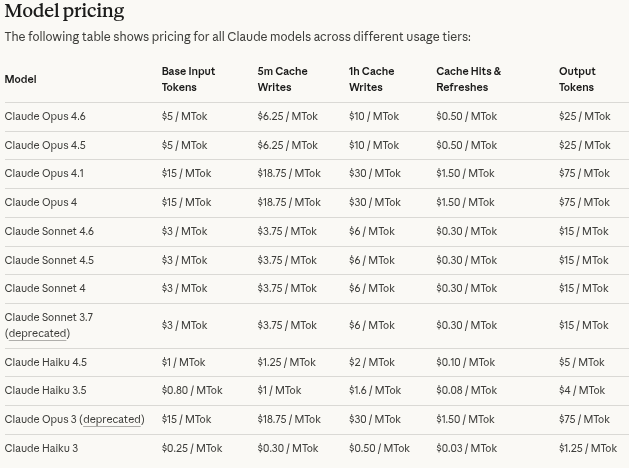The height and width of the screenshot is (468, 629).
Task: Click the table description sentence under the heading
Action: (237, 37)
